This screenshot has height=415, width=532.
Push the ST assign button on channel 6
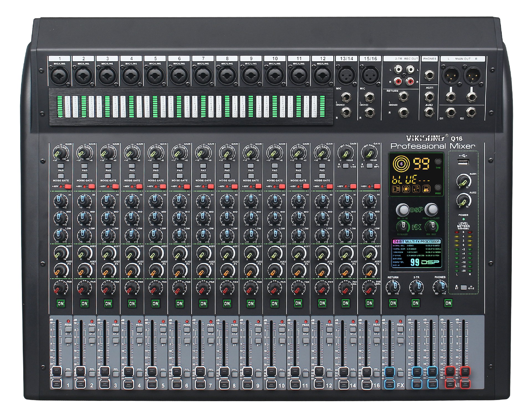pyautogui.click(x=187, y=340)
